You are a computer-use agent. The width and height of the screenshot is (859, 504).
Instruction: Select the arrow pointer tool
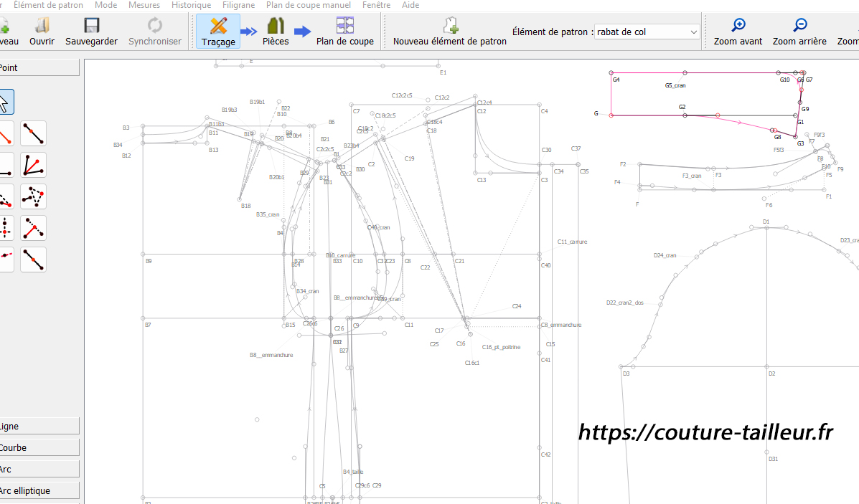pyautogui.click(x=4, y=103)
